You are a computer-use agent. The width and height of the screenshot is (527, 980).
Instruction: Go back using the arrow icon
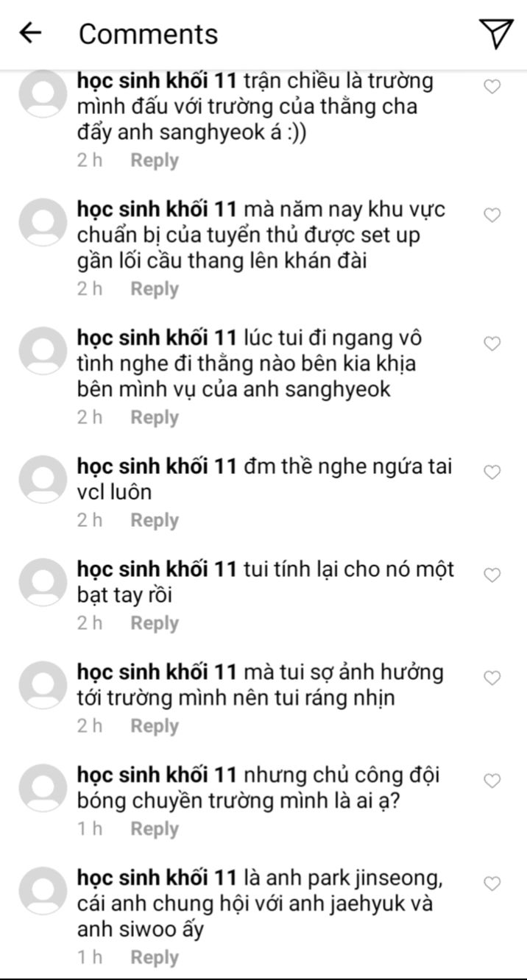(30, 33)
